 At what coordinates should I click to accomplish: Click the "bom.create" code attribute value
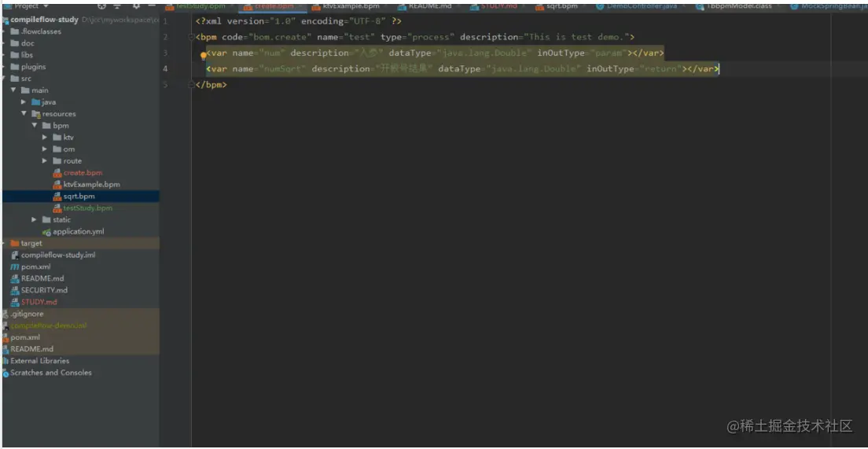[x=280, y=37]
